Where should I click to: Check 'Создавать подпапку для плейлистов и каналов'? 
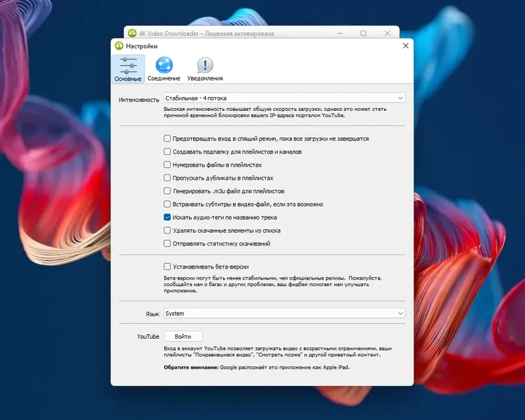coord(167,152)
